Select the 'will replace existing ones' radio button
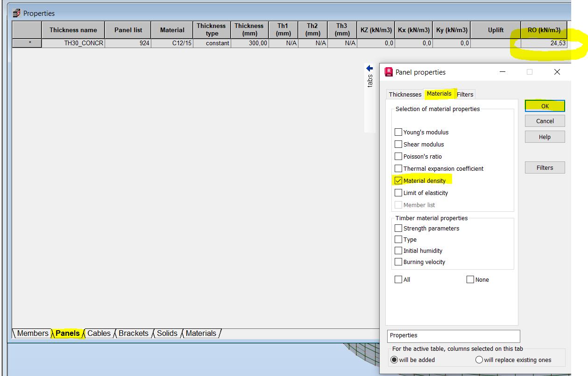The height and width of the screenshot is (376, 588). (479, 360)
